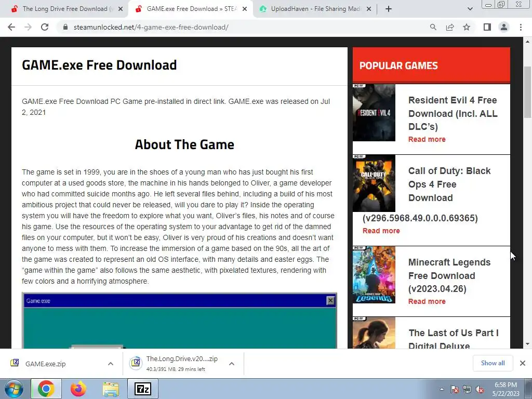Go back to the previous page
The image size is (532, 399).
pos(11,27)
